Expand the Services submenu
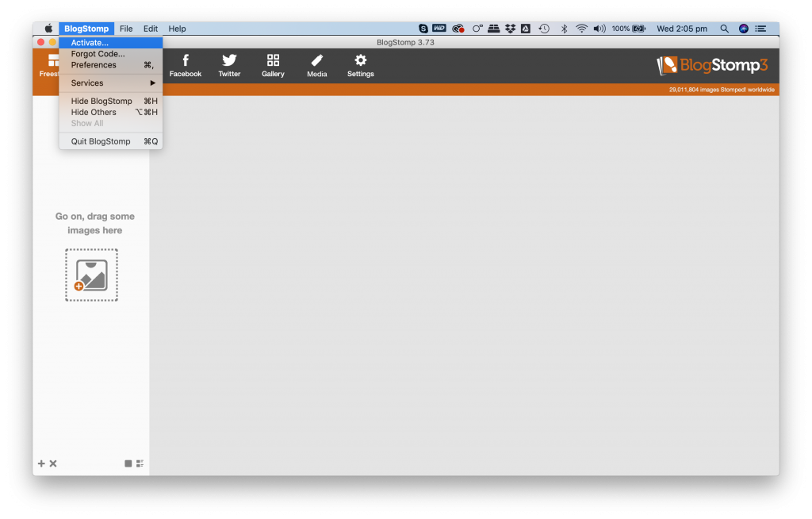The image size is (812, 519). [111, 83]
